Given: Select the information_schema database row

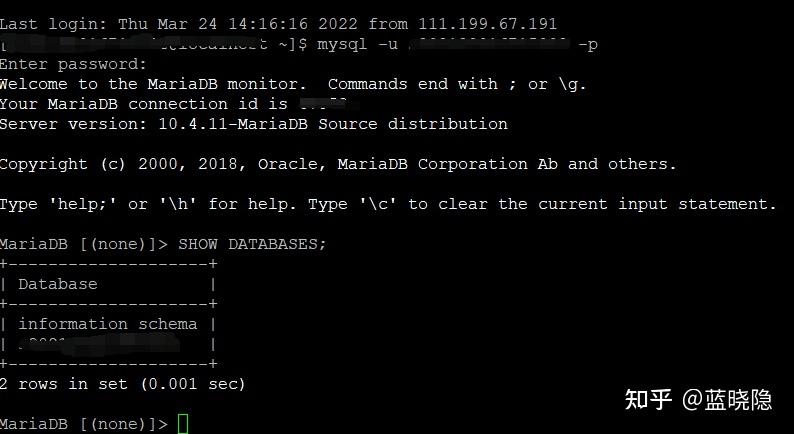Looking at the screenshot, I should [x=108, y=324].
